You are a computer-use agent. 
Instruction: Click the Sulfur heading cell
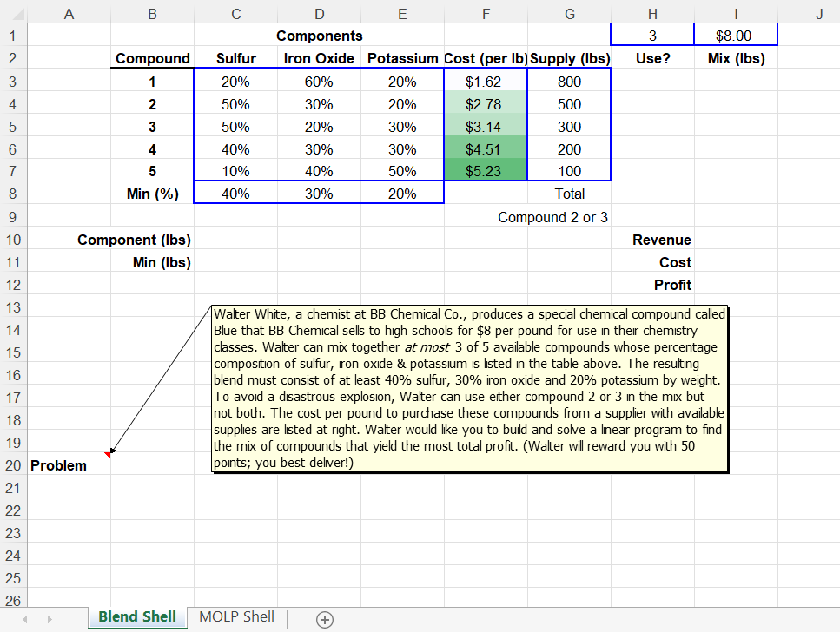[235, 58]
